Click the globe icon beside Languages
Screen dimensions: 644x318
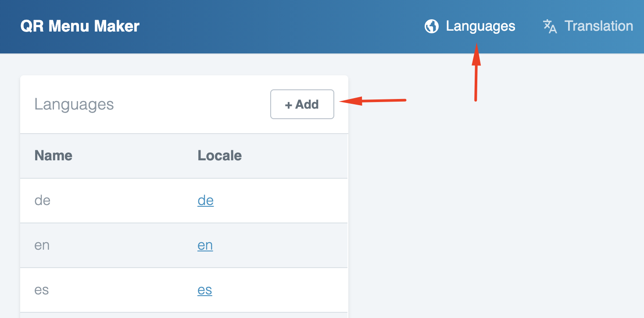432,26
